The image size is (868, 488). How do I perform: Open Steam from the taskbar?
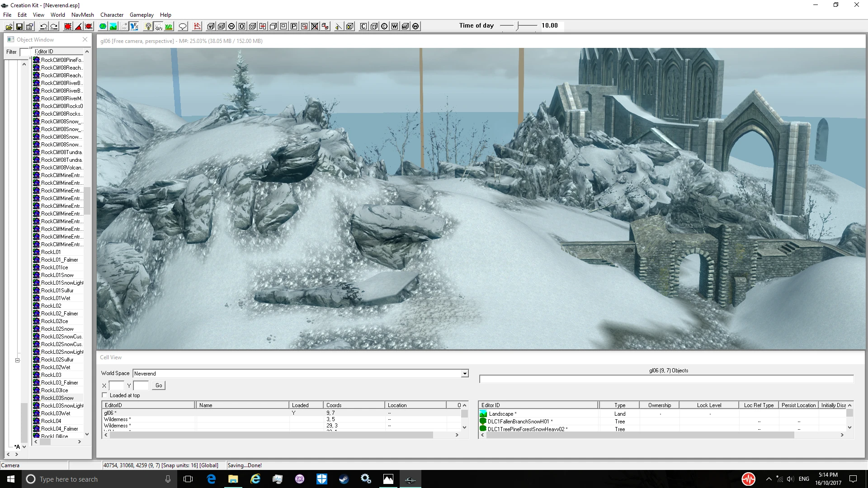[x=344, y=479]
